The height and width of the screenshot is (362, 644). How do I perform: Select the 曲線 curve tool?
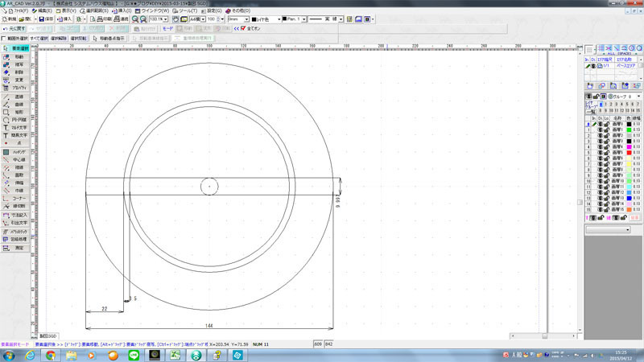click(15, 105)
